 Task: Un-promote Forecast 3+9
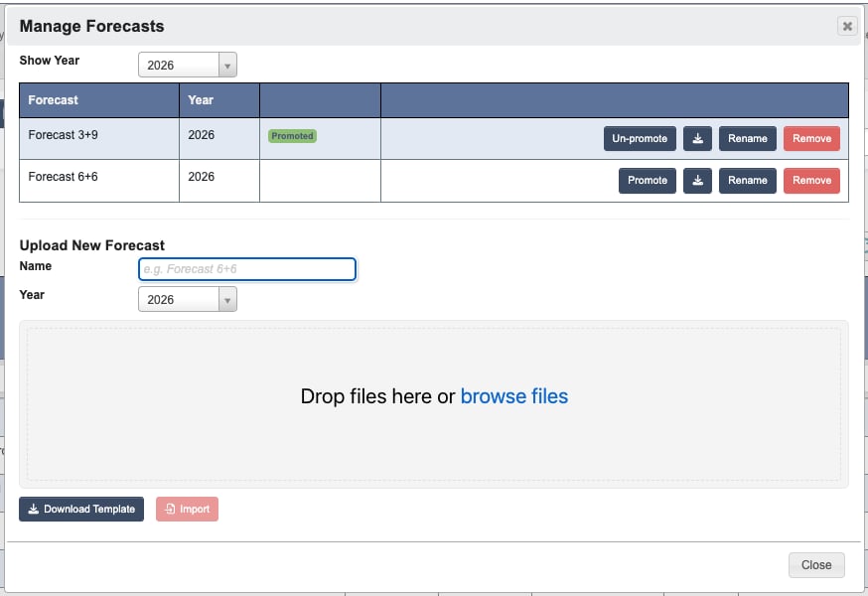coord(640,138)
